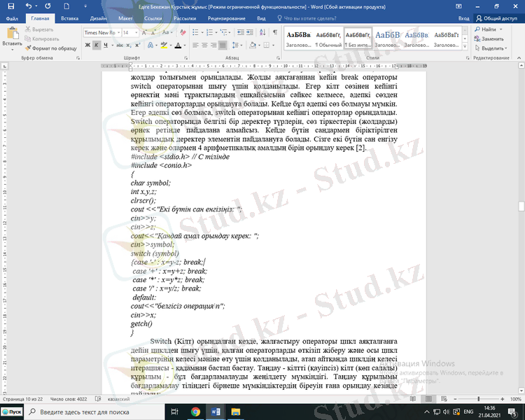Switch to the Макет ribbon tab
The width and height of the screenshot is (525, 420).
click(125, 18)
